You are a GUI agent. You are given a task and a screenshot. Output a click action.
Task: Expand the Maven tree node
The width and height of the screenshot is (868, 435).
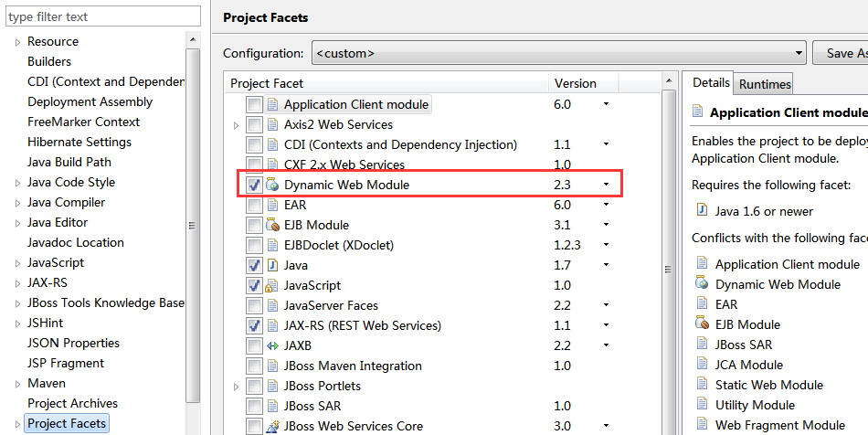coord(17,384)
